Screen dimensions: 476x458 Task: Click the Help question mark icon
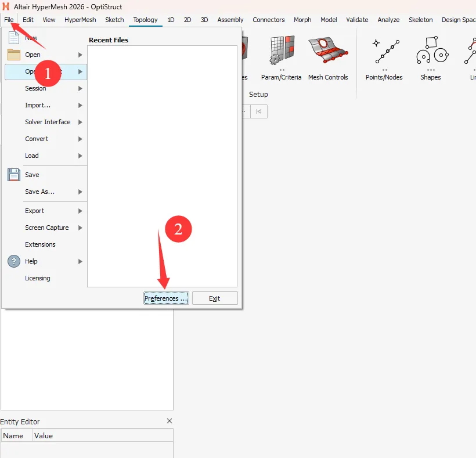pyautogui.click(x=14, y=261)
